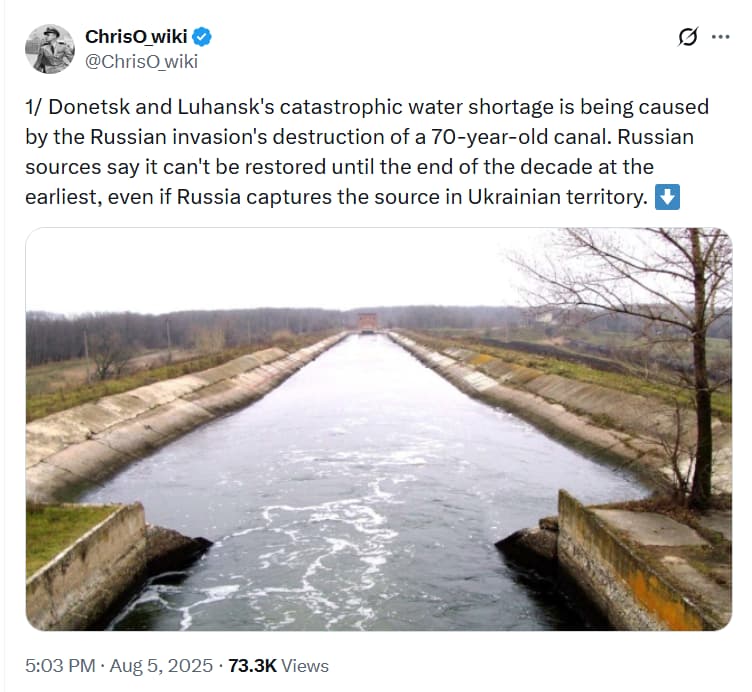Click the 73.3K view count
752x692 pixels.
pos(252,666)
